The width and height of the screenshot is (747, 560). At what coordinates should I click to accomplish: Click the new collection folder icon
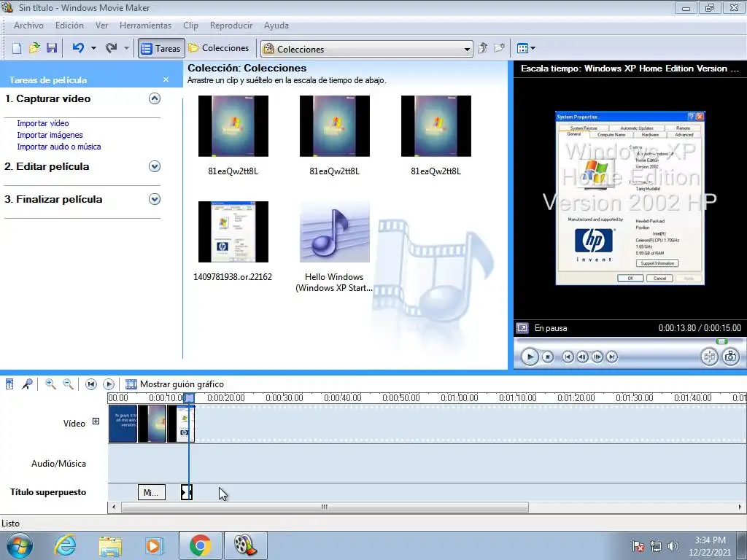(499, 48)
